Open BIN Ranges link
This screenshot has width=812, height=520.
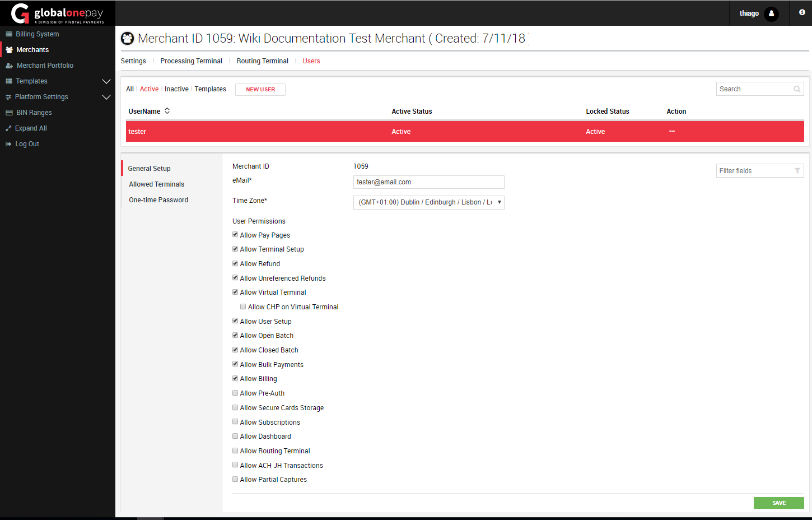pyautogui.click(x=34, y=113)
